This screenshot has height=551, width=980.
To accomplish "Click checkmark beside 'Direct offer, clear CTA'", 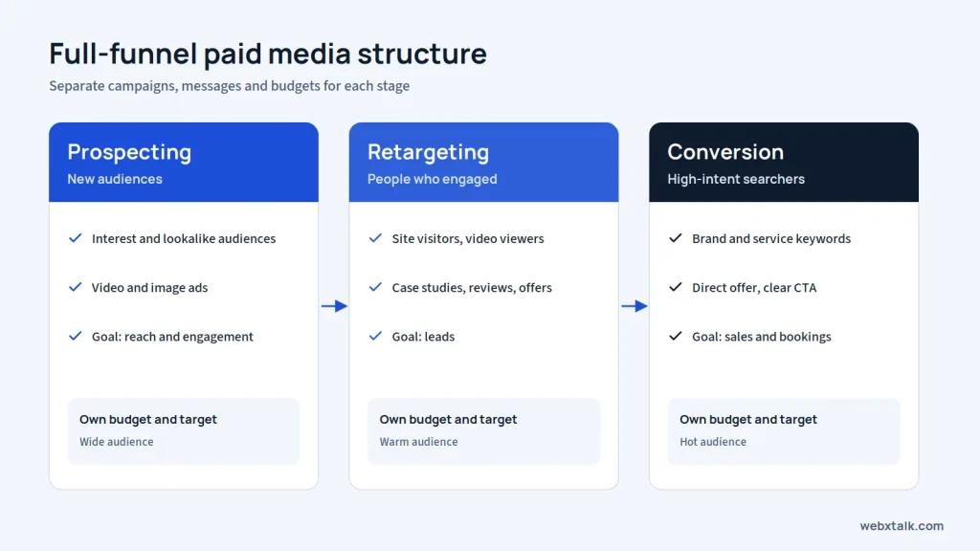I will coord(675,287).
